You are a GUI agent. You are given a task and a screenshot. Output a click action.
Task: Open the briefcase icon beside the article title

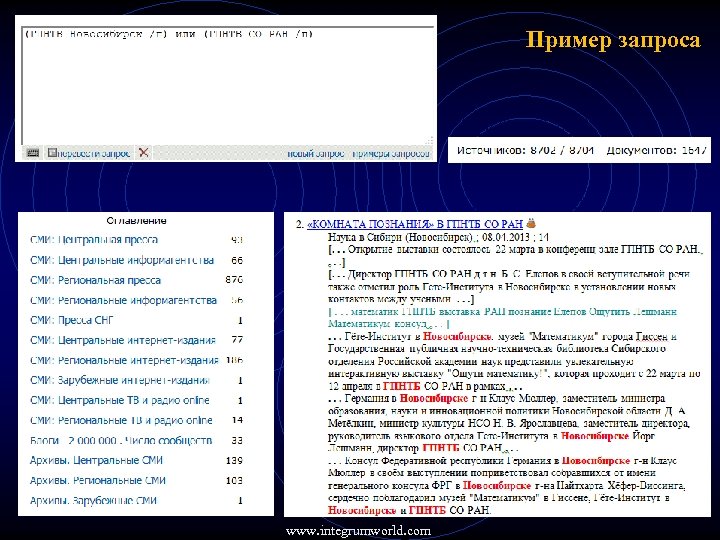(531, 224)
